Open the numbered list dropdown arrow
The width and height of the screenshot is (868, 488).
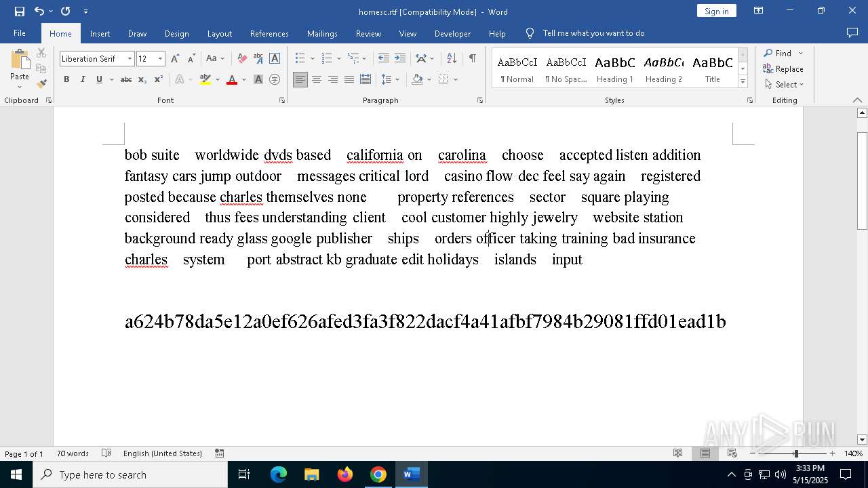click(x=338, y=59)
